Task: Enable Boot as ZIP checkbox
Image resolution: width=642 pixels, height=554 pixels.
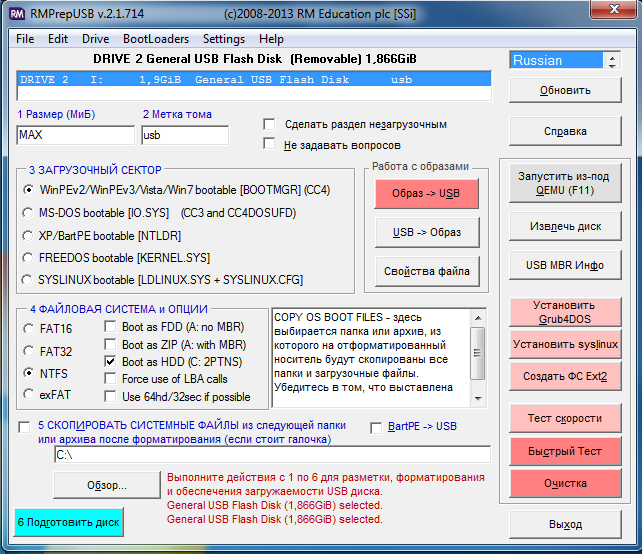Action: 111,343
